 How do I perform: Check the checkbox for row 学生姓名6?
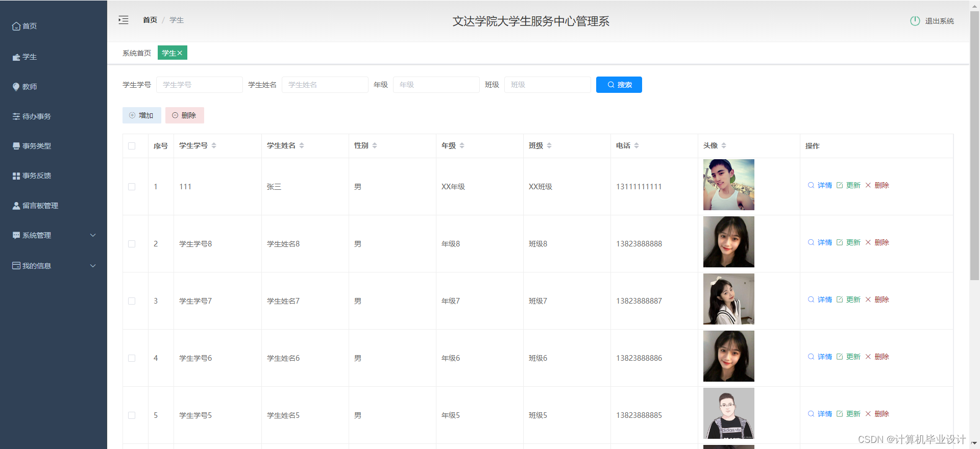pos(132,358)
